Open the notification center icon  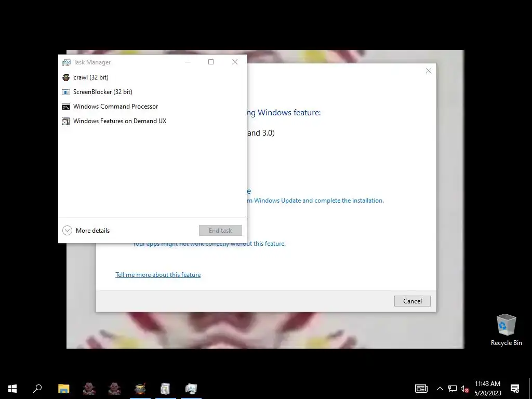[515, 389]
